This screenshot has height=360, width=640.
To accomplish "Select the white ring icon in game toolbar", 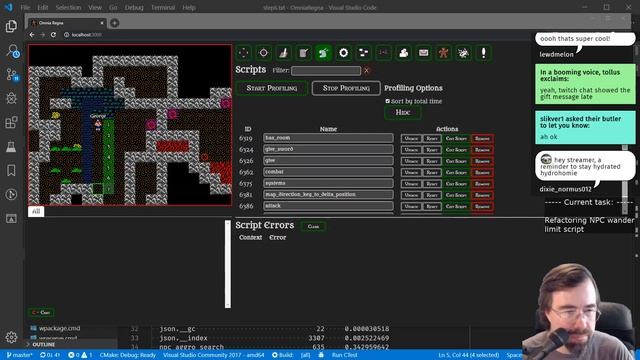I will (x=343, y=53).
